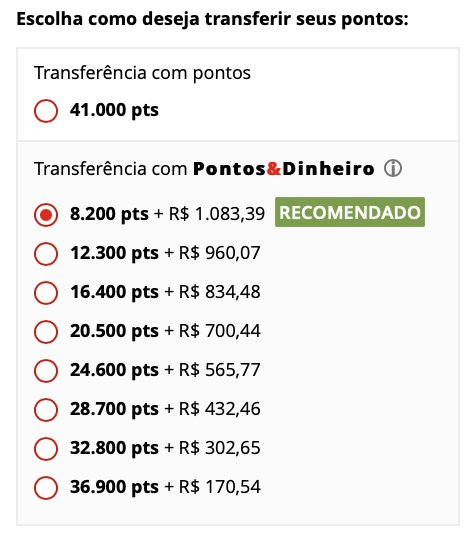474x538 pixels.
Task: Choose the 24.600 pts radio option
Action: pos(46,371)
